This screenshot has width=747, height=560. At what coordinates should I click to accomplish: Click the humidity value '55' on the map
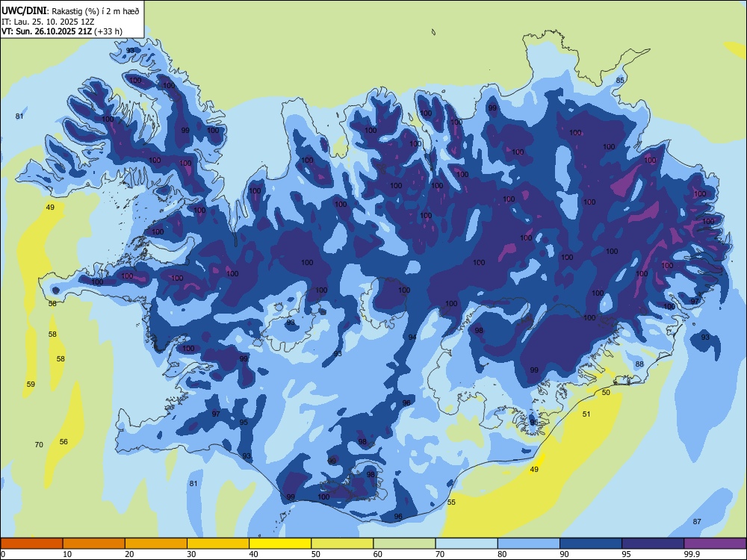click(451, 502)
